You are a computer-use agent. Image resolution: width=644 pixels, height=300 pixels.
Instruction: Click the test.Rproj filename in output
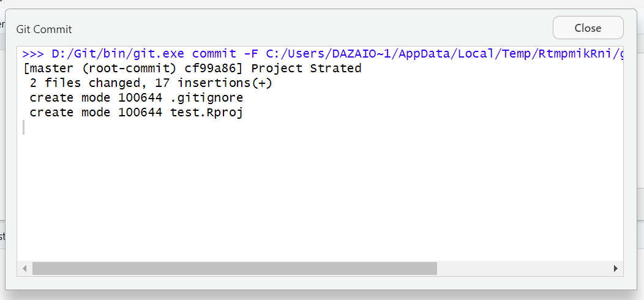tap(206, 113)
